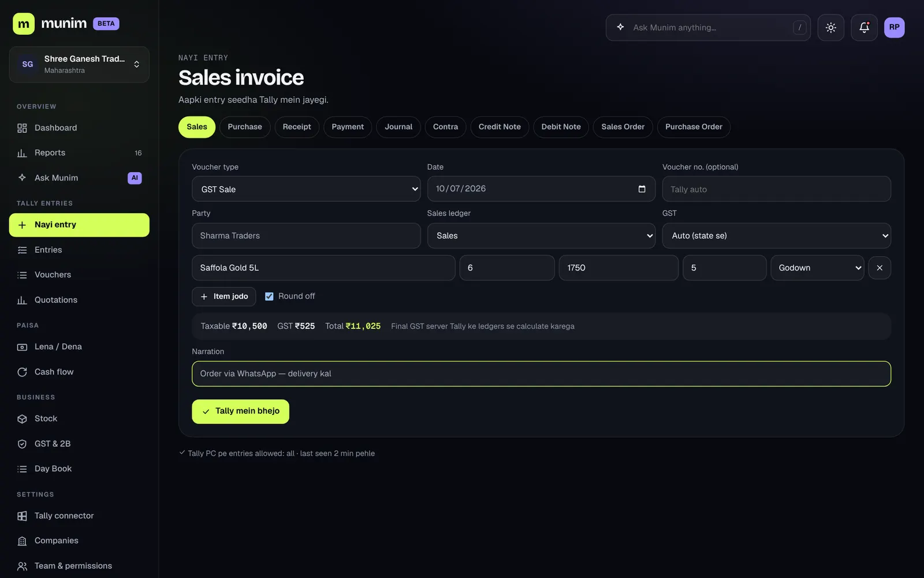Open Lena / Dena page
This screenshot has height=578, width=924.
(x=79, y=347)
